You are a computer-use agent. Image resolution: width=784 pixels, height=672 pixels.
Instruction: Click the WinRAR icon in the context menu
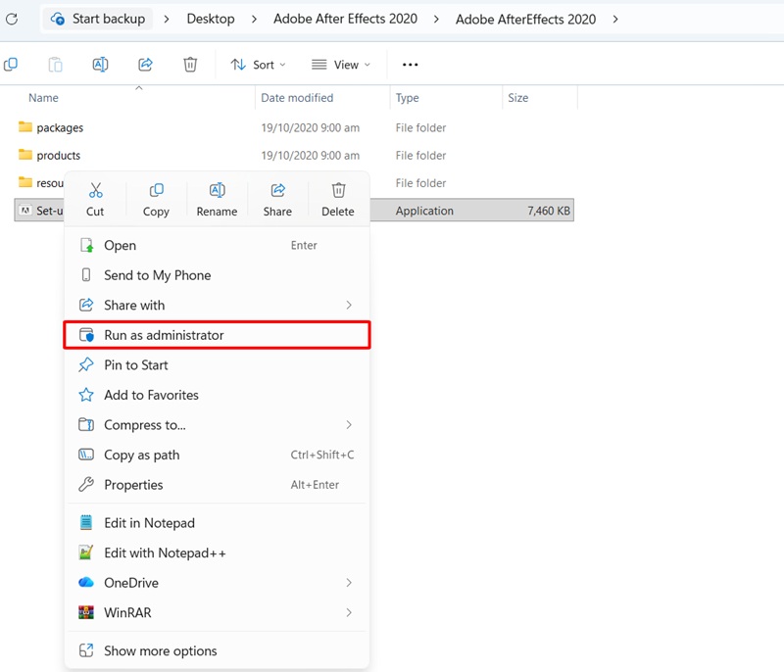[x=88, y=612]
